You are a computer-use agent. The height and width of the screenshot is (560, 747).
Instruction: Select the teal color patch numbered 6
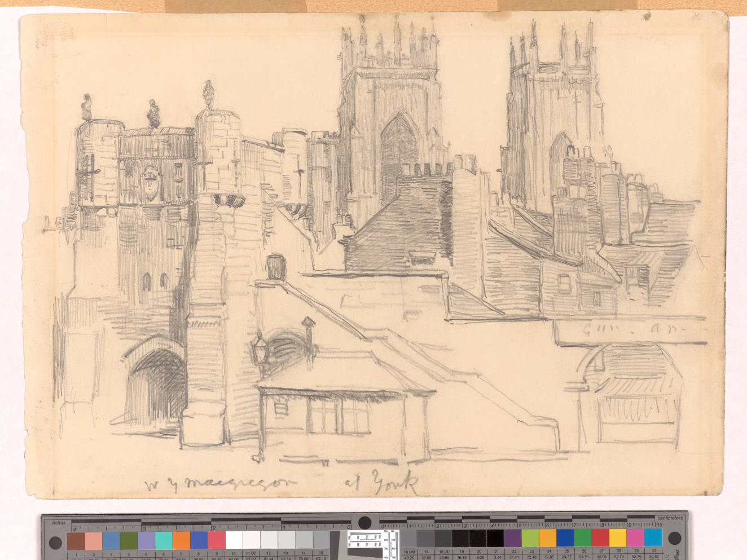click(x=164, y=541)
